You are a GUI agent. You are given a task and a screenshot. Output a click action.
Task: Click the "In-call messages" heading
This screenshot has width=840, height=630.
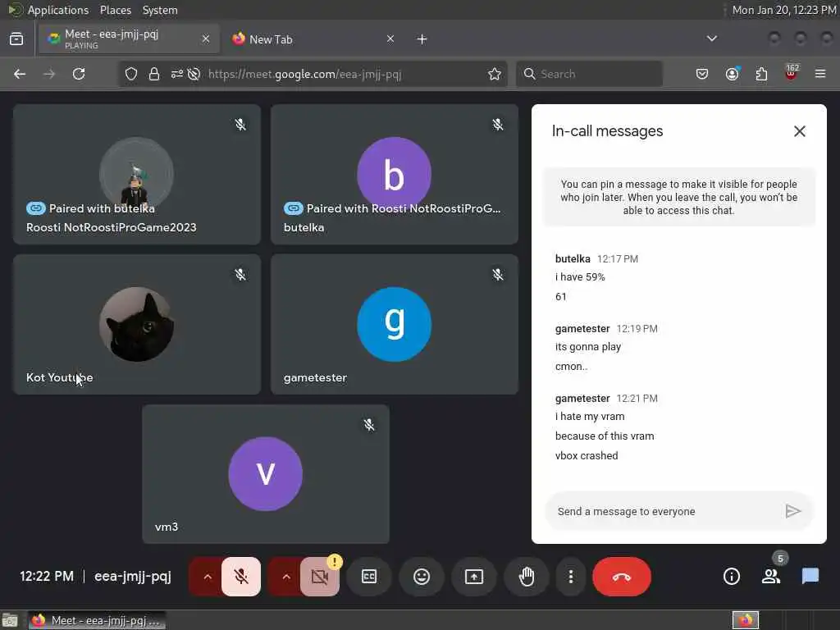click(608, 131)
